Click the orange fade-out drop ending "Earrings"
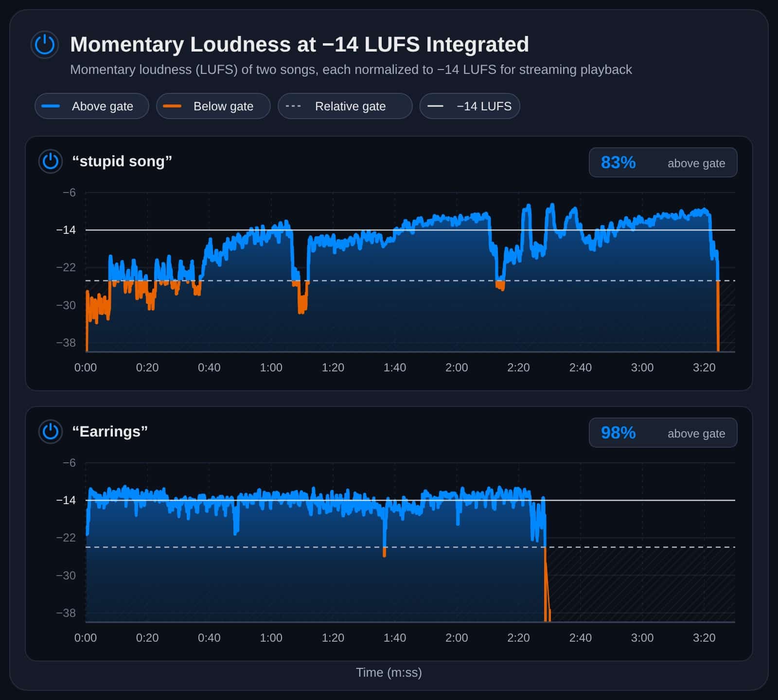 tap(547, 584)
